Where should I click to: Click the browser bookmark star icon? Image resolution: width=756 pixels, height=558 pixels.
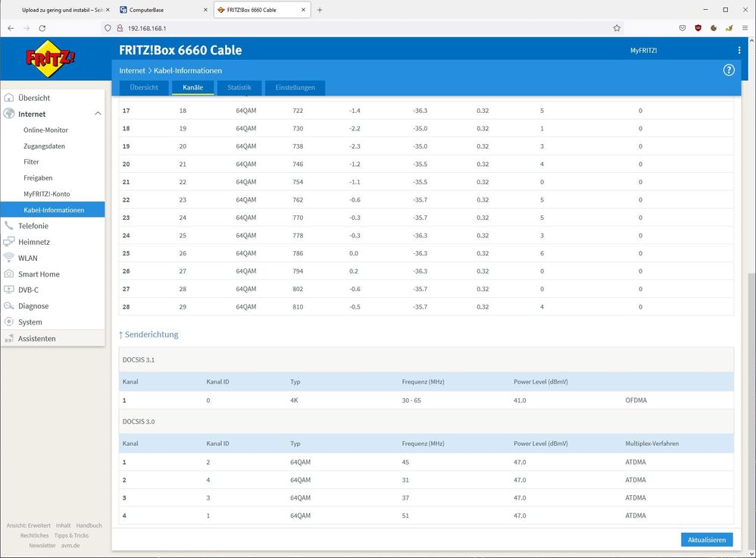(617, 28)
